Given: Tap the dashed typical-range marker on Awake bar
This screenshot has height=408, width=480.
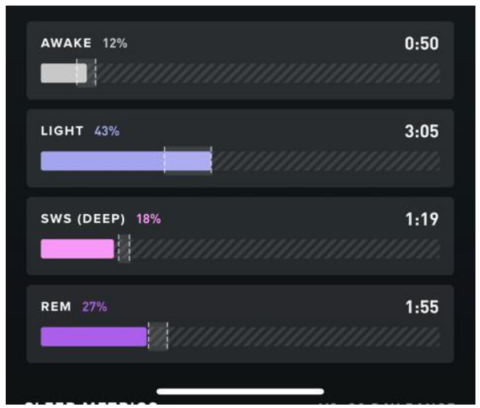Looking at the screenshot, I should pyautogui.click(x=86, y=73).
